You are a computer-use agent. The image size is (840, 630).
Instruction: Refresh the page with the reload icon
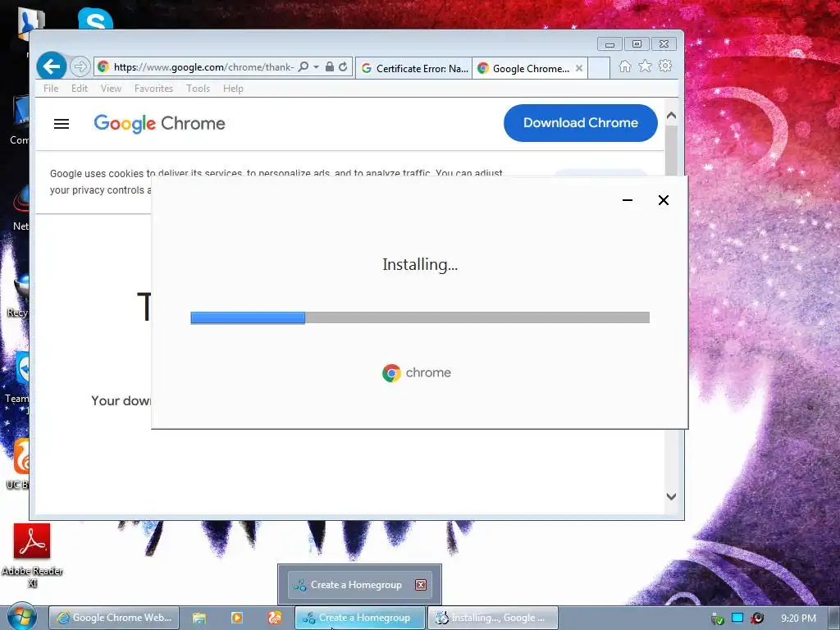[x=344, y=67]
